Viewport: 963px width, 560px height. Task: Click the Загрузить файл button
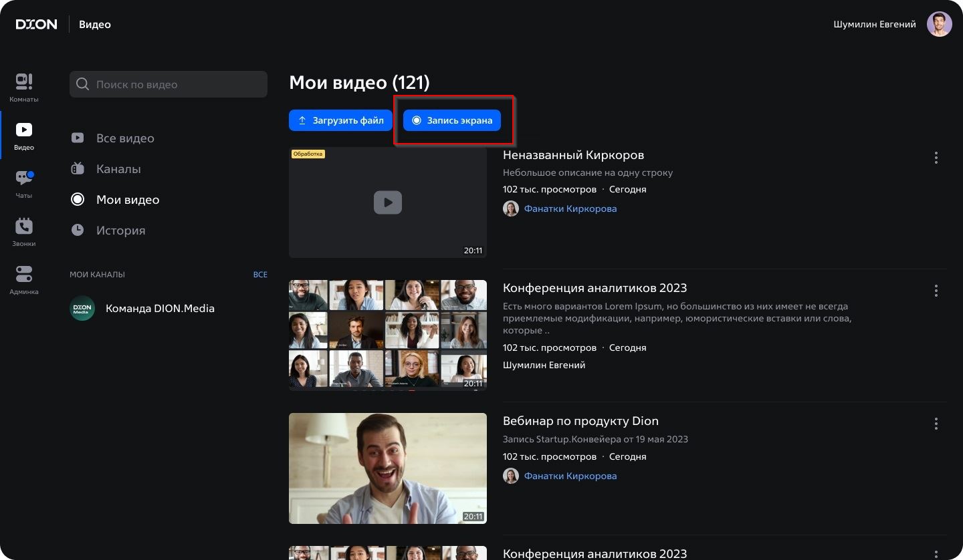(340, 120)
